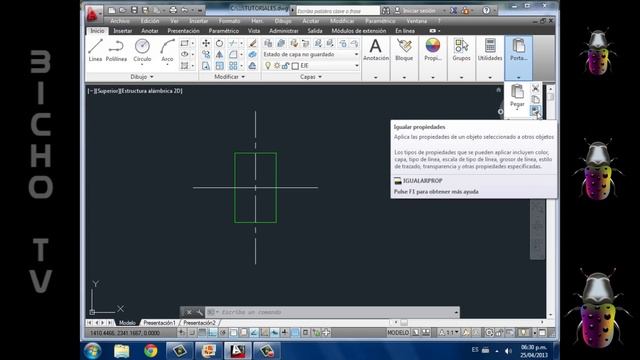Click the Array tool in the Modificar panel
Image resolution: width=640 pixels, height=360 pixels.
pos(233,65)
